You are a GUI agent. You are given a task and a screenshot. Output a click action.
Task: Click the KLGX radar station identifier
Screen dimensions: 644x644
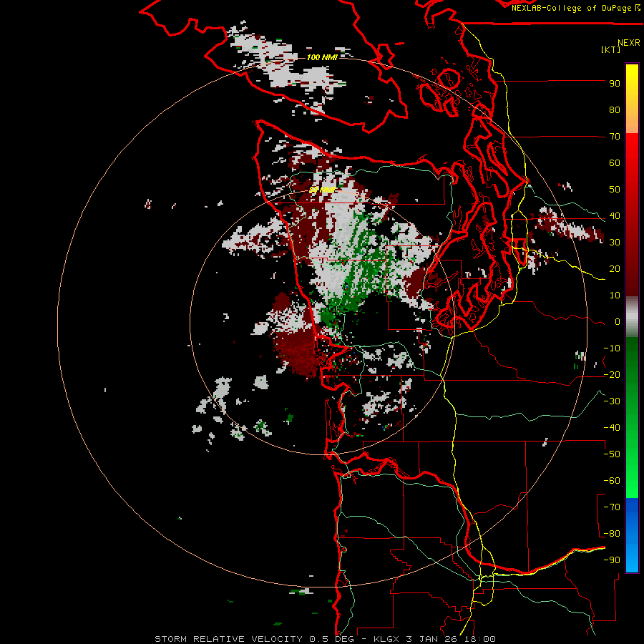tap(386, 639)
